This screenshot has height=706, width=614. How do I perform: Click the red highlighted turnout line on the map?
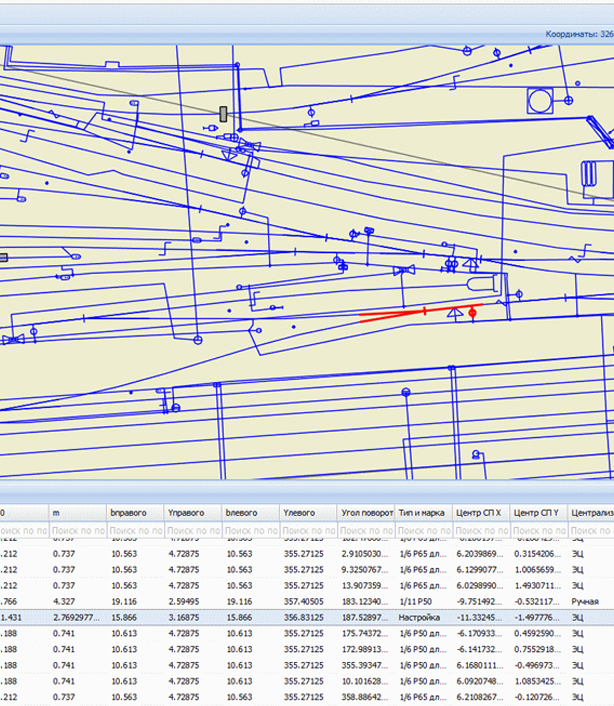click(x=400, y=314)
